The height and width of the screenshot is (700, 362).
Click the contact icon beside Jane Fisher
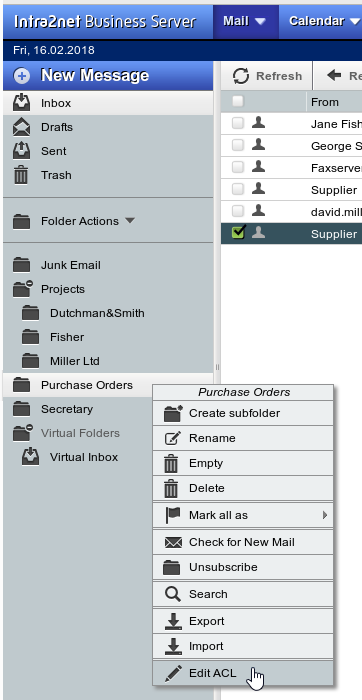(258, 123)
